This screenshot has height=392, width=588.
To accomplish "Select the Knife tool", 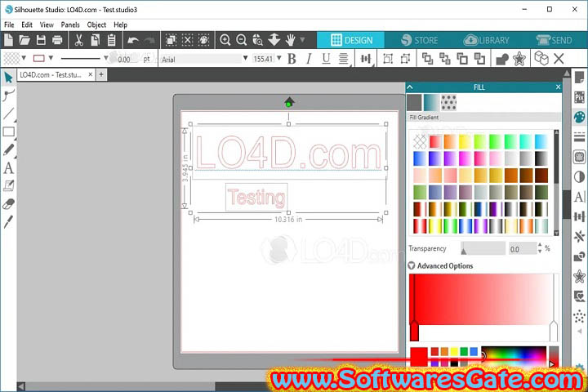I will click(x=8, y=222).
